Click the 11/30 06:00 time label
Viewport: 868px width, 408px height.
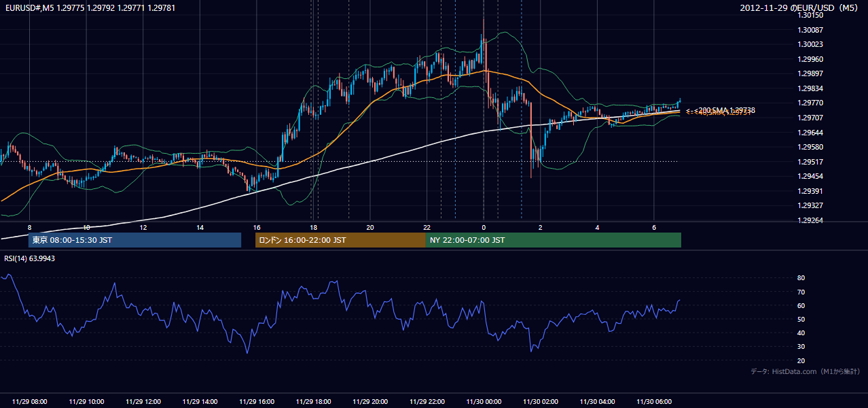pos(654,402)
